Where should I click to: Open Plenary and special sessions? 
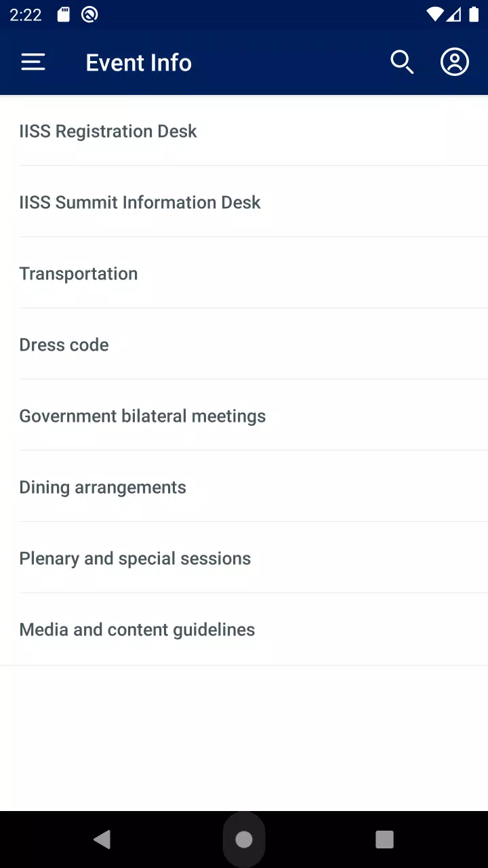[244, 558]
